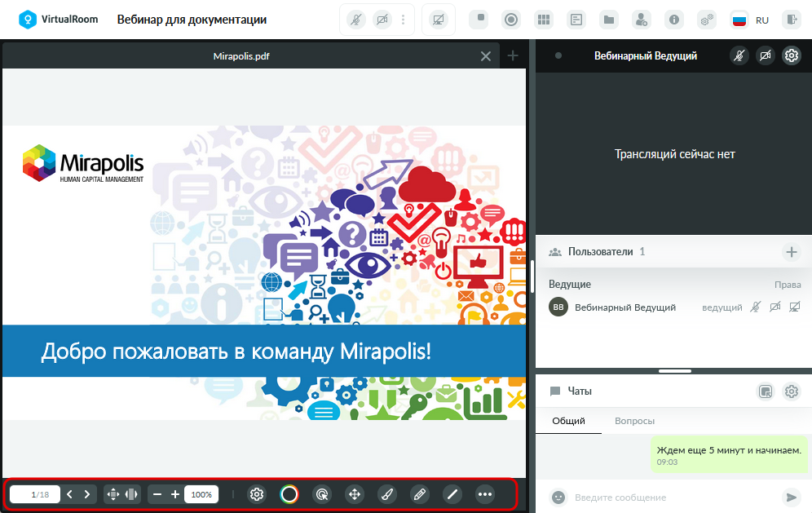This screenshot has height=513, width=812.
Task: Select the move/pan tool
Action: (354, 494)
